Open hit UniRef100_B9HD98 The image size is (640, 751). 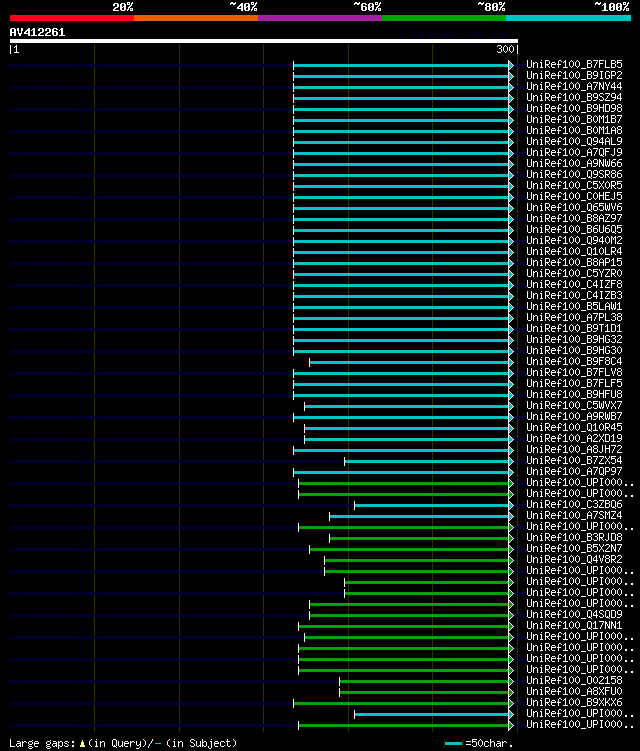tap(574, 108)
